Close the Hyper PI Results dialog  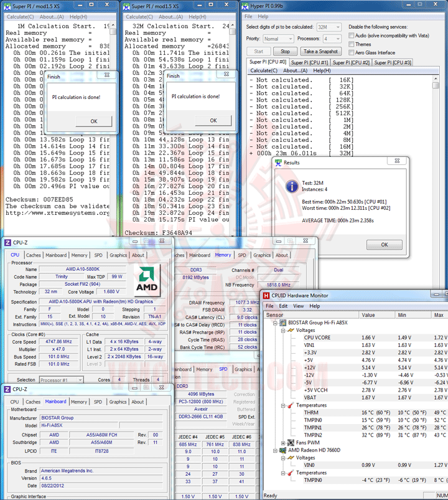click(x=397, y=161)
